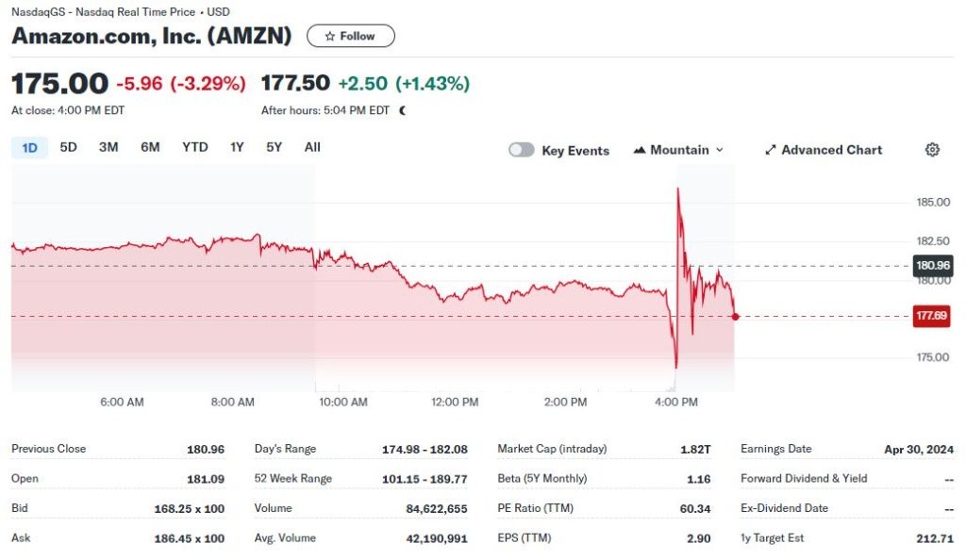Switch to the 5D range tab

click(68, 147)
